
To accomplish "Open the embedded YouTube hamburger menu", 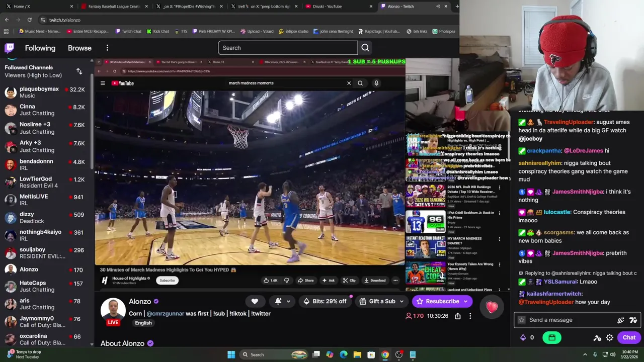I will point(103,83).
